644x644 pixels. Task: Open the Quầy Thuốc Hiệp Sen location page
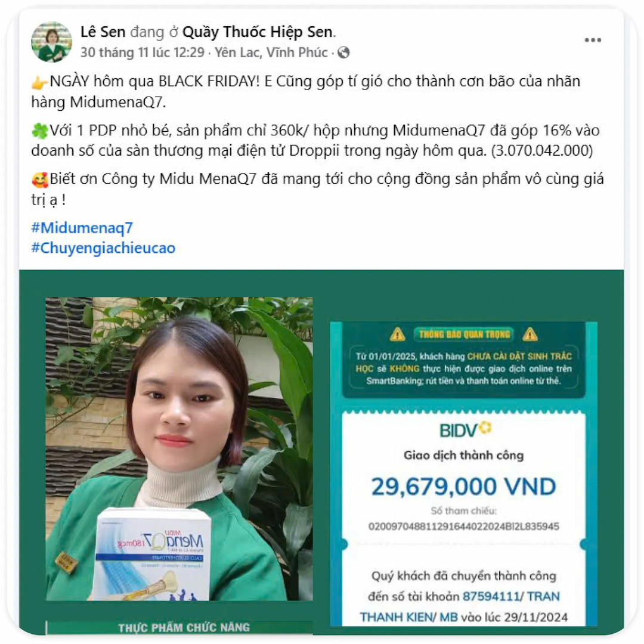click(258, 32)
